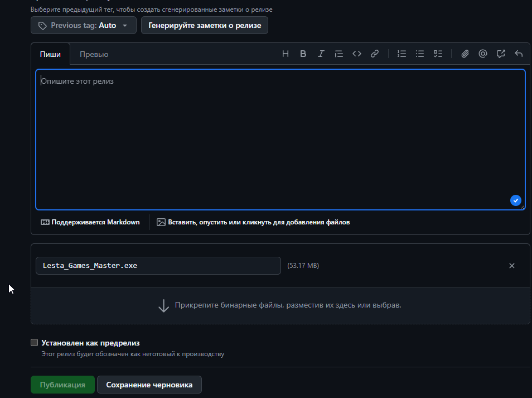Reference an issue or pull request icon
The image size is (532, 398).
(x=501, y=54)
